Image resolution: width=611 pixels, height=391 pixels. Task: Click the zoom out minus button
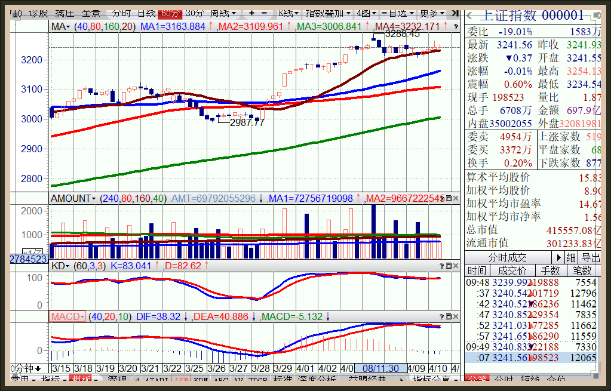pos(264,13)
